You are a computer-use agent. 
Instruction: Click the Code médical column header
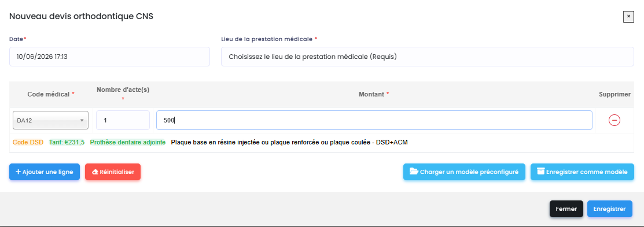pyautogui.click(x=51, y=94)
